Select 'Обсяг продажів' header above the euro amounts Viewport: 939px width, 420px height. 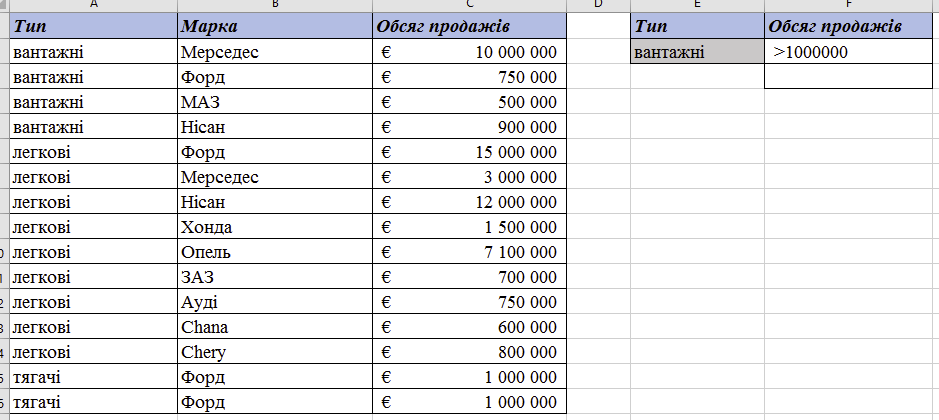pos(469,26)
